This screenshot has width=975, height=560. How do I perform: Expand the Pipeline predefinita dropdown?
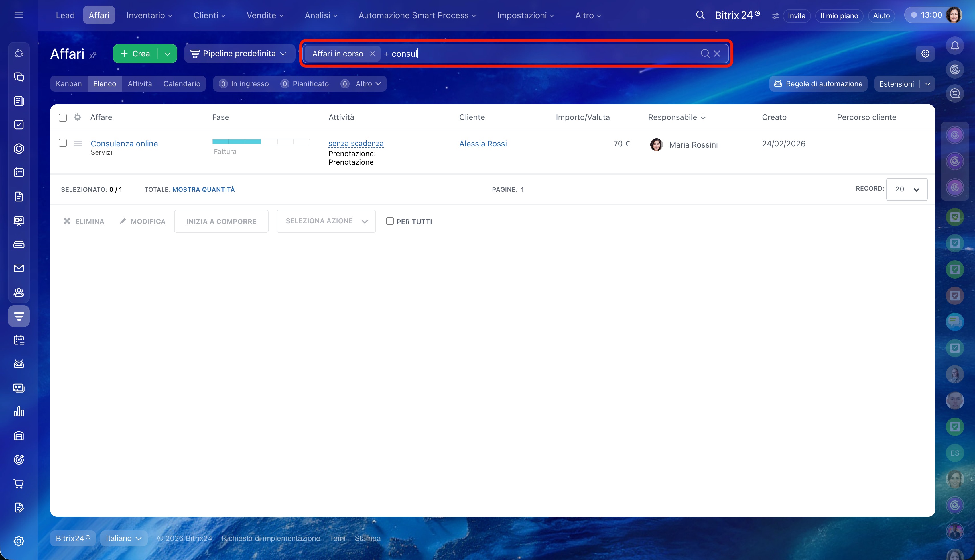tap(239, 54)
